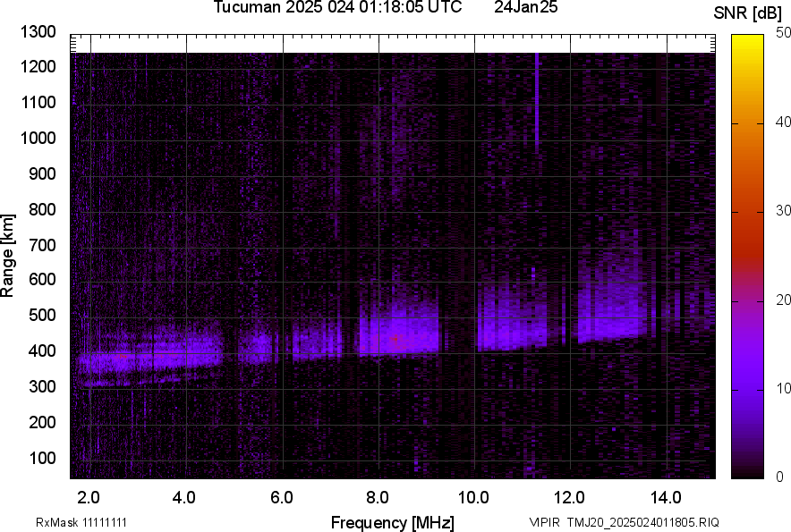Screen dimensions: 791x532
Task: Click the range tick label '400'
Action: coord(42,350)
